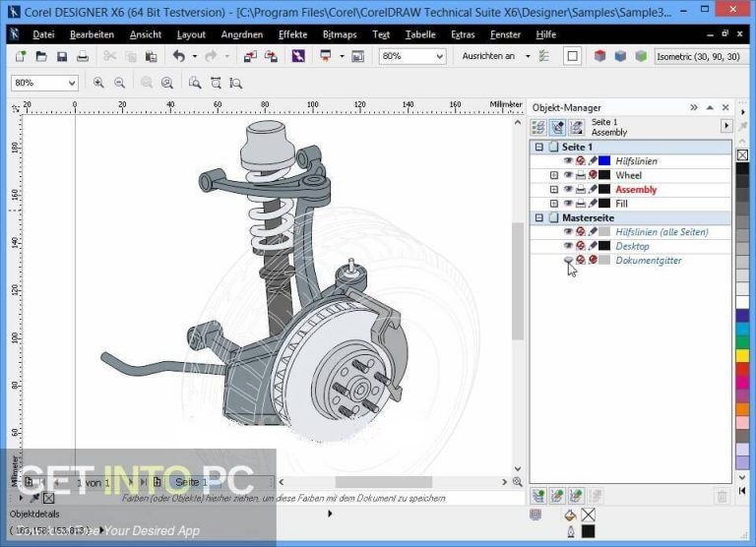Click the Print icon in toolbar
Screen dimensions: 756x547
83,56
